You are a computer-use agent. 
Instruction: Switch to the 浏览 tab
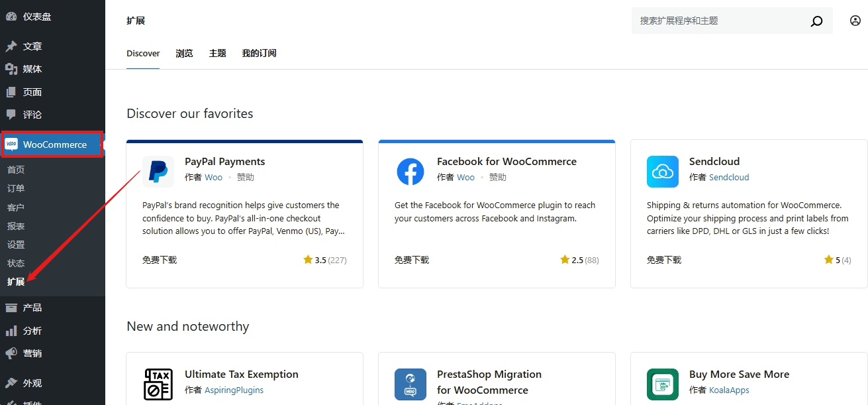(185, 53)
